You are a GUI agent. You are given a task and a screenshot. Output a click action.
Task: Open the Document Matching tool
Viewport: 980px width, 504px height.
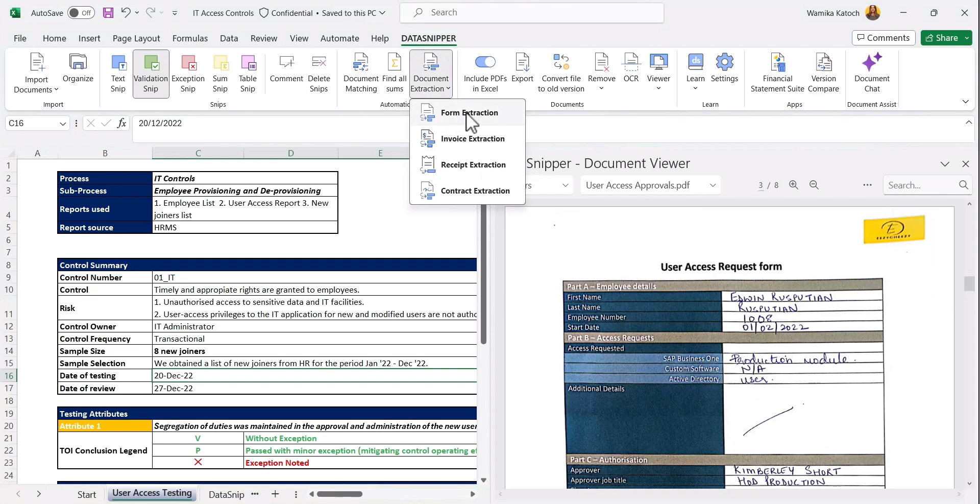click(x=360, y=71)
